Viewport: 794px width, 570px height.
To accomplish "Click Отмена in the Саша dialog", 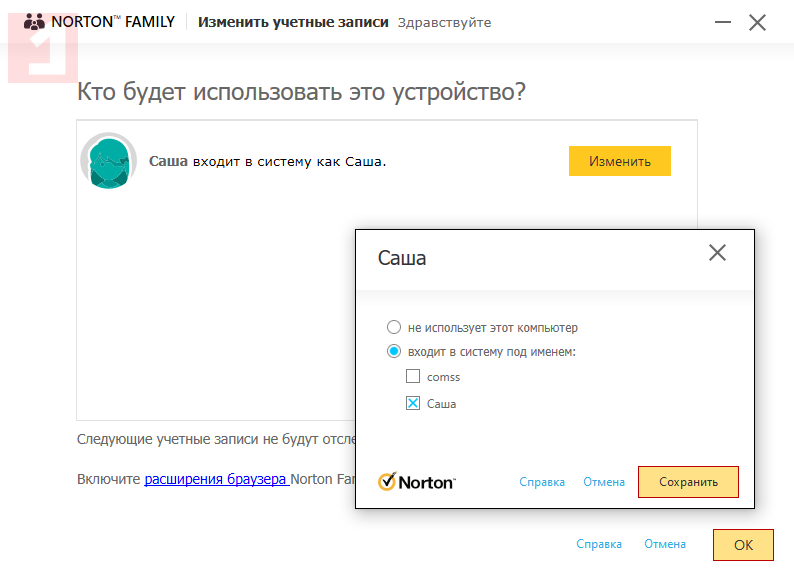I will tap(604, 482).
